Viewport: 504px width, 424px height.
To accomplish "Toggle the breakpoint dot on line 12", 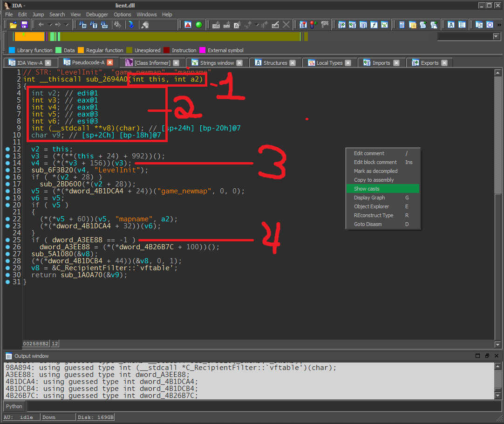I will [x=8, y=149].
